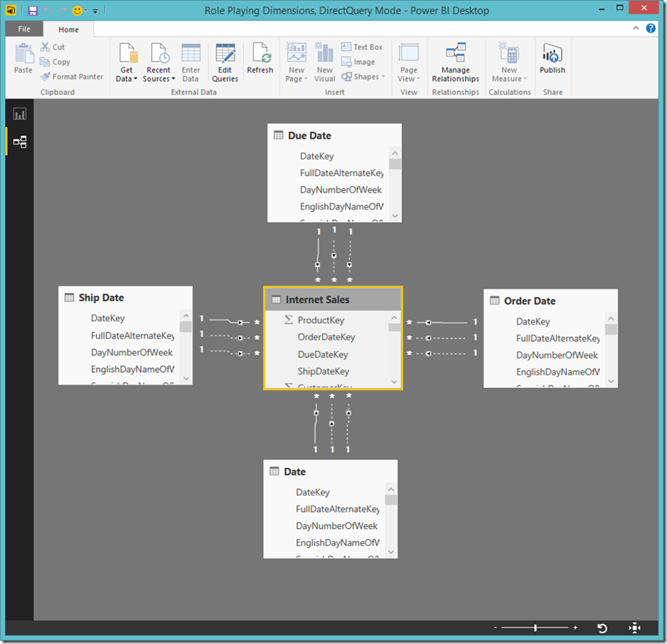This screenshot has height=644, width=667.
Task: Click the zoom out minus button
Action: [495, 627]
